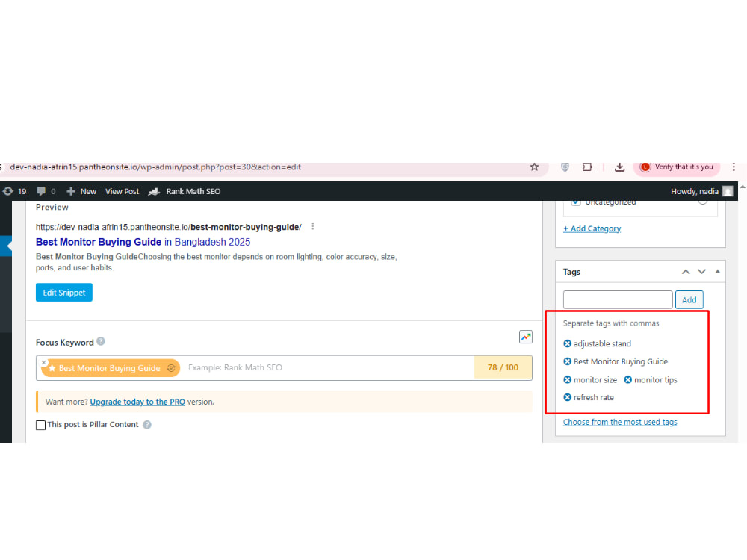Click the preview permalink URL text
747x560 pixels.
169,227
